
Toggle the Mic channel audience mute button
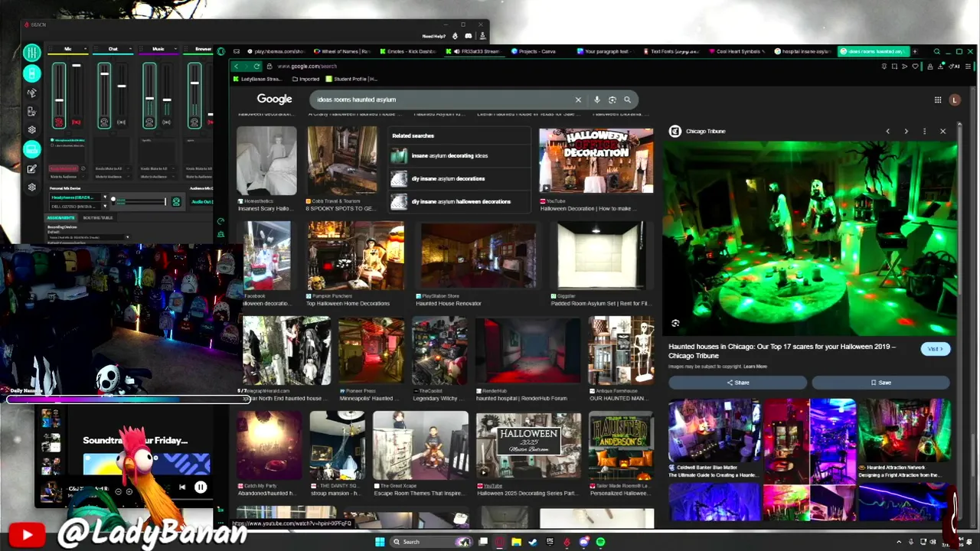pyautogui.click(x=76, y=122)
